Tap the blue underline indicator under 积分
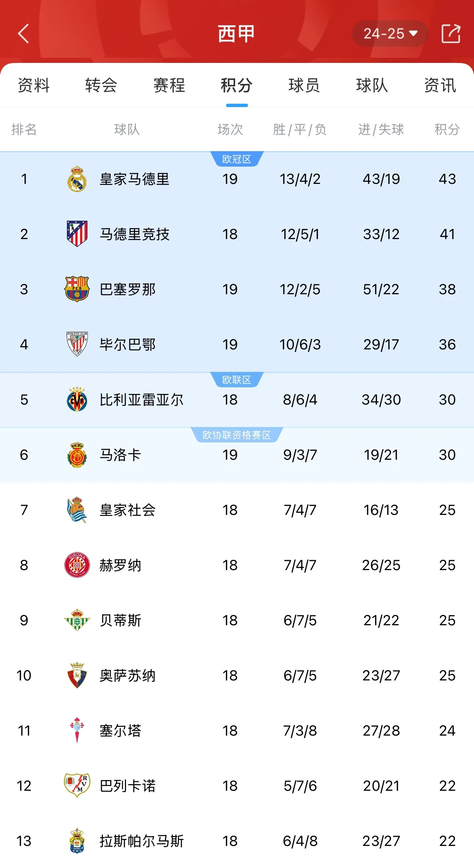The image size is (474, 868). coord(237,105)
